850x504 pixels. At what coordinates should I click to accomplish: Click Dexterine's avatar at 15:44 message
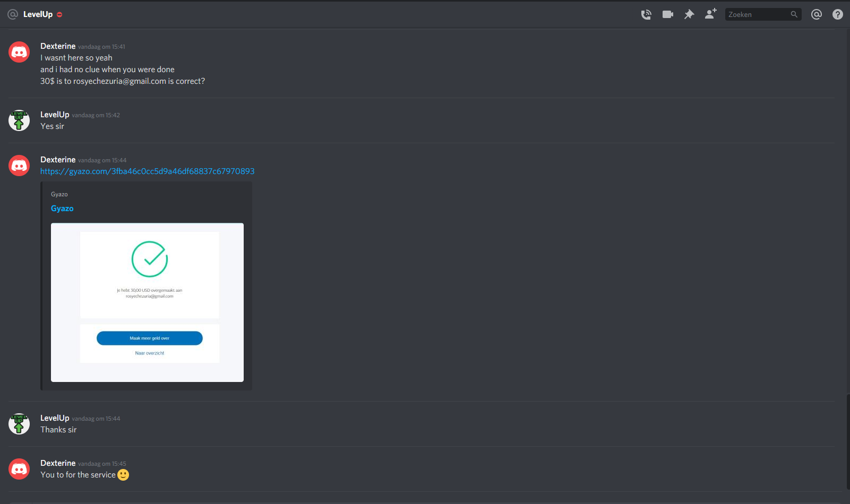pyautogui.click(x=19, y=166)
